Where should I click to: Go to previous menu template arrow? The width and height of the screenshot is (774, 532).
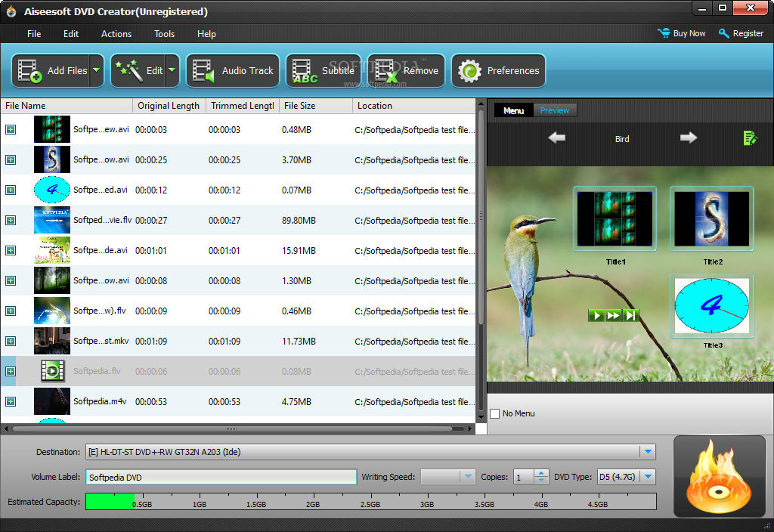coord(557,138)
